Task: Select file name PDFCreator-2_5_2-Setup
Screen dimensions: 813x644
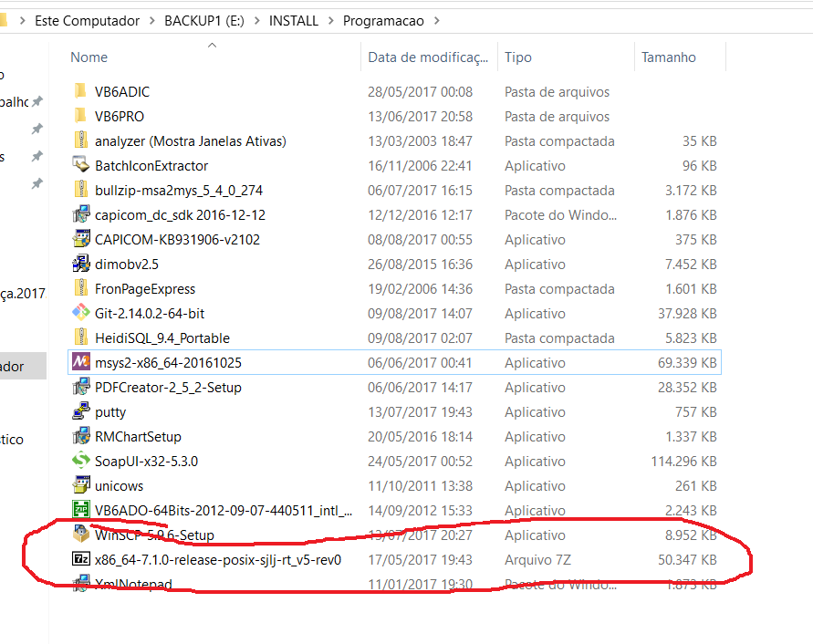Action: pos(168,388)
